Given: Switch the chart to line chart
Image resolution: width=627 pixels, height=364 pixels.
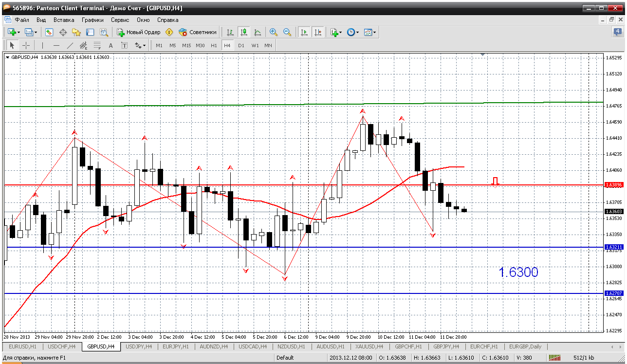Looking at the screenshot, I should [258, 32].
